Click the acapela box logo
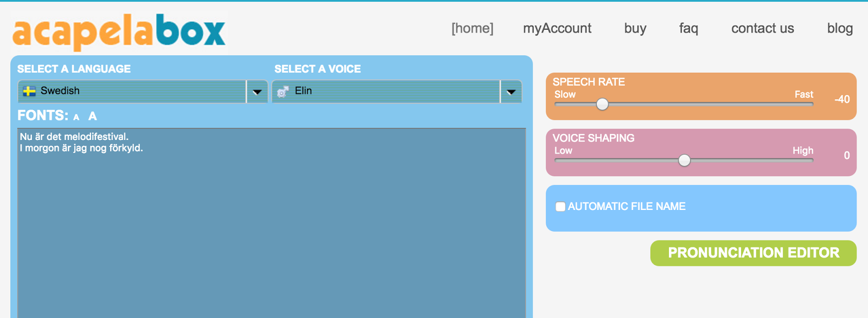The image size is (868, 318). coord(119,32)
